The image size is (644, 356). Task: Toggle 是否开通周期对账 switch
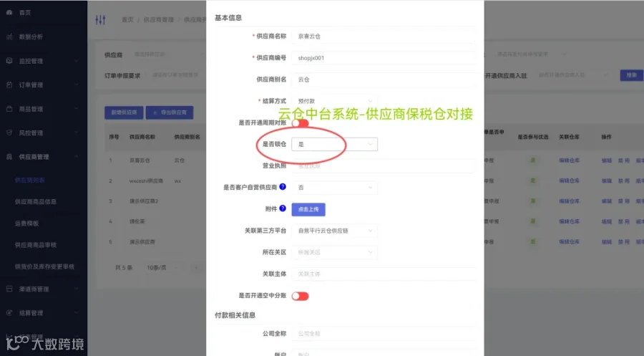click(x=301, y=123)
